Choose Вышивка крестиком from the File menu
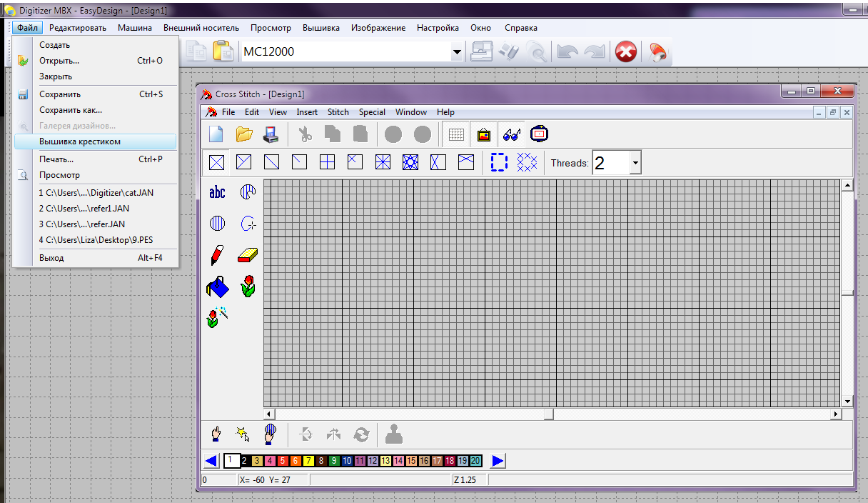This screenshot has height=503, width=868. tap(80, 141)
